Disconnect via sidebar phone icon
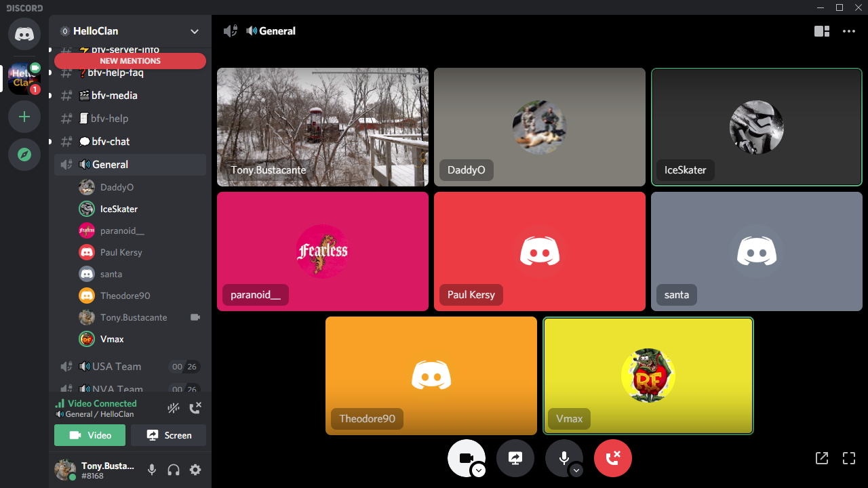The width and height of the screenshot is (868, 488). [x=195, y=408]
